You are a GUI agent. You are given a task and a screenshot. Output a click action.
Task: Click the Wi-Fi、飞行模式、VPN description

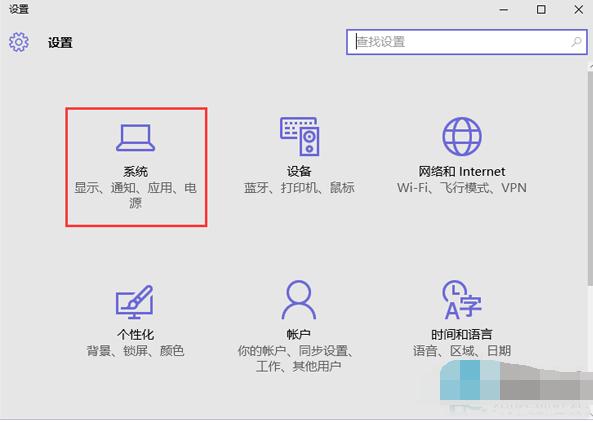pos(461,188)
